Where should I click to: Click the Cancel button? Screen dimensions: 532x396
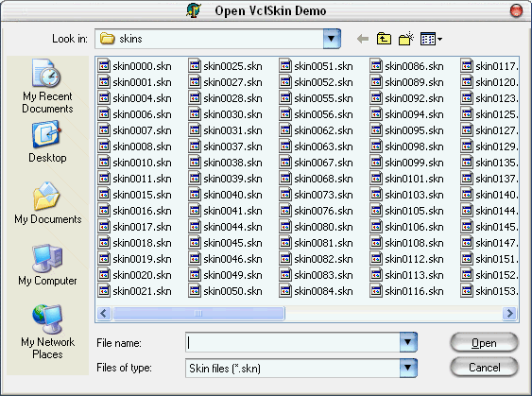click(x=484, y=367)
